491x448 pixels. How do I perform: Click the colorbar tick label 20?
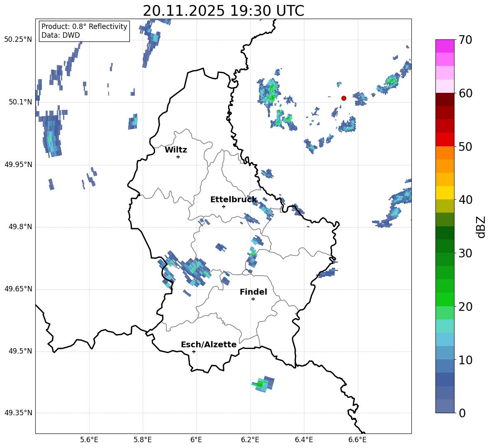pos(465,307)
